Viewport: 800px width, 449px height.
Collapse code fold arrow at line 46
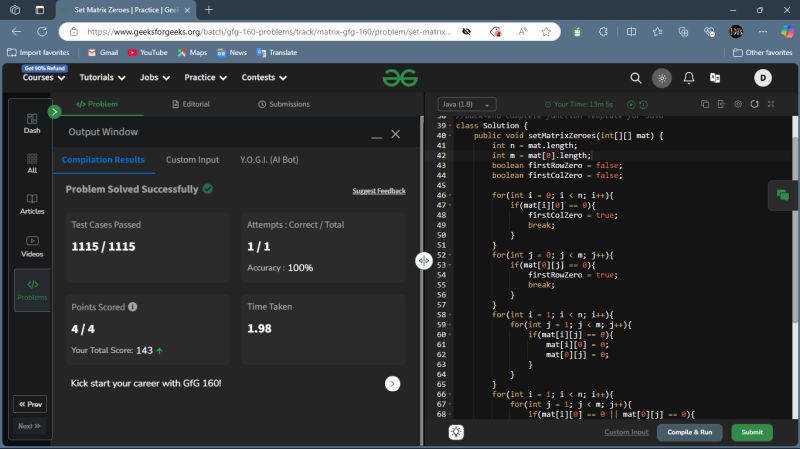(449, 195)
